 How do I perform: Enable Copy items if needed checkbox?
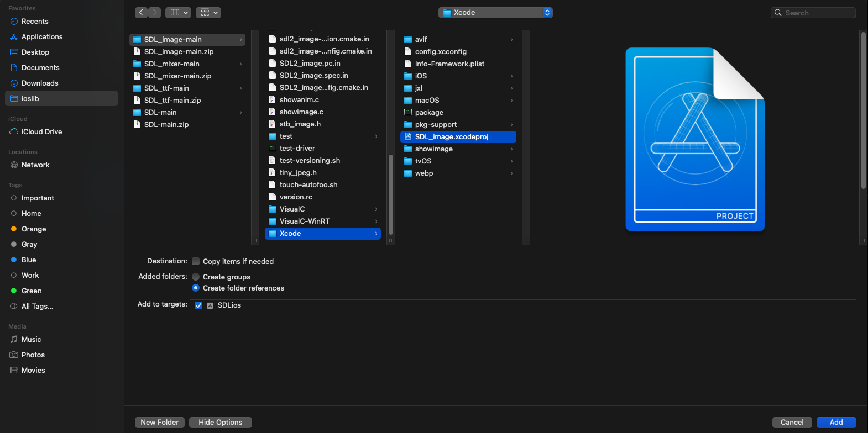(x=196, y=261)
